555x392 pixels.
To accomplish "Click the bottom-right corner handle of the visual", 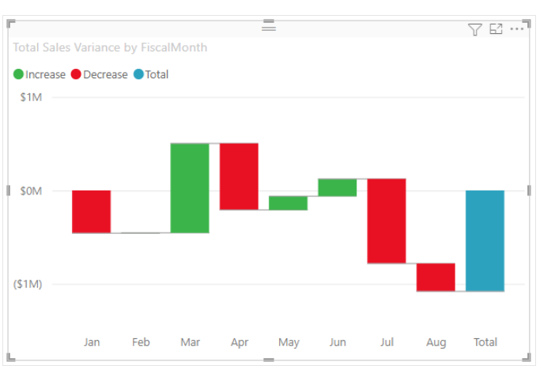I will (x=527, y=357).
